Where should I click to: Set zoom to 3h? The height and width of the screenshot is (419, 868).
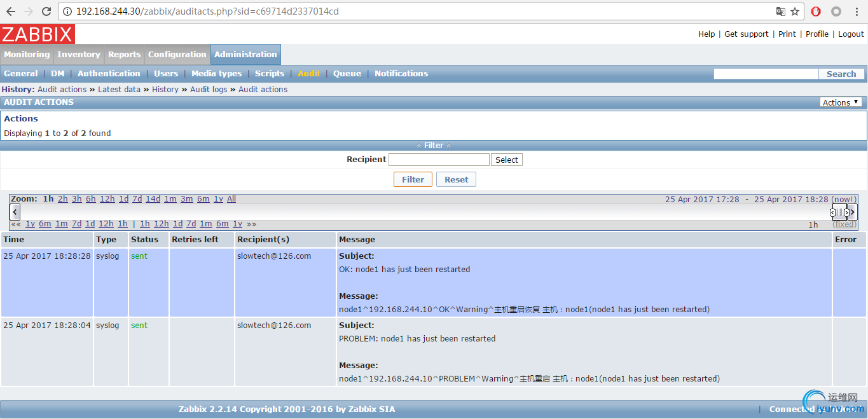point(77,199)
